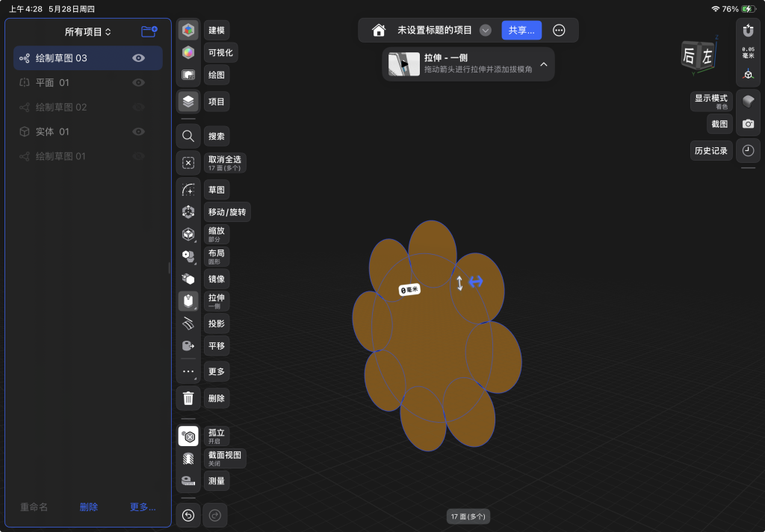The width and height of the screenshot is (765, 532).
Task: Open the project options ellipsis circle icon
Action: click(x=559, y=30)
